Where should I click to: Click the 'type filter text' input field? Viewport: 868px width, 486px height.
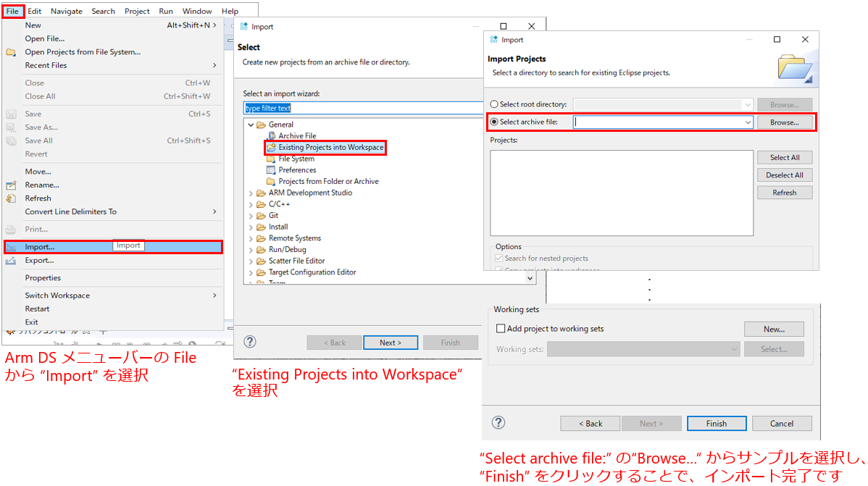click(x=362, y=108)
